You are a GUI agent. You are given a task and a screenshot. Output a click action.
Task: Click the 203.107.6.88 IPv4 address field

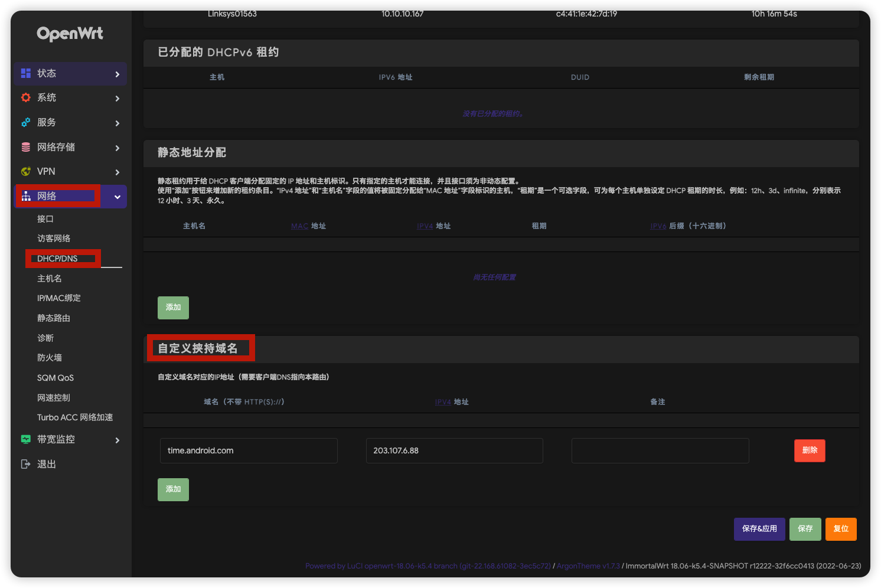pos(455,450)
